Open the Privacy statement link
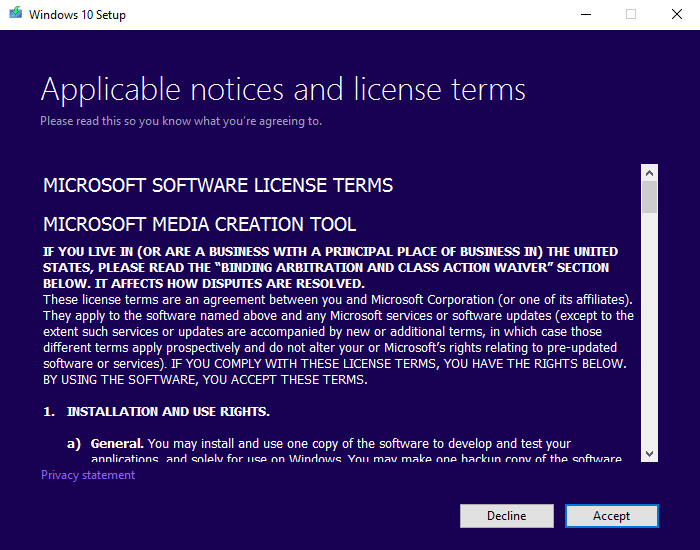The height and width of the screenshot is (550, 700). pyautogui.click(x=88, y=475)
